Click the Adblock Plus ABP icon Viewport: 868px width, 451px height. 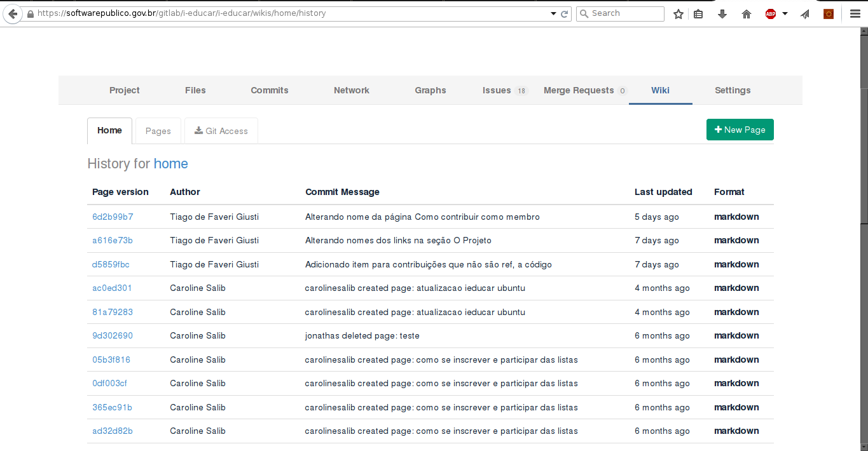771,13
